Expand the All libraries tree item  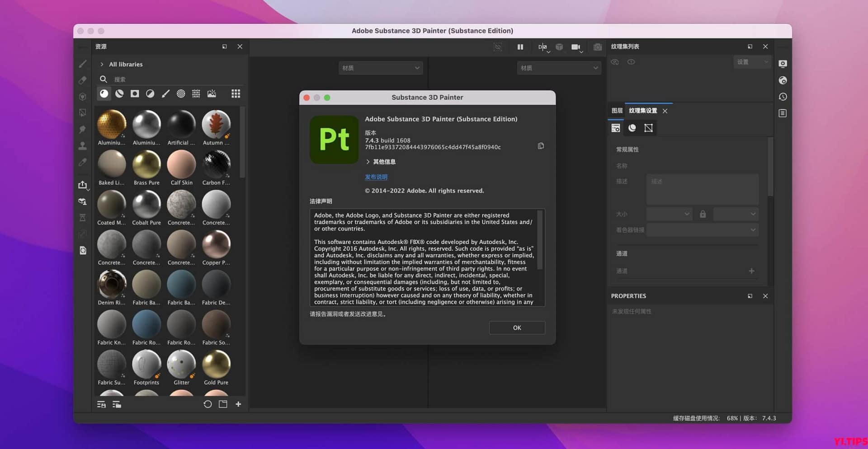click(x=101, y=64)
